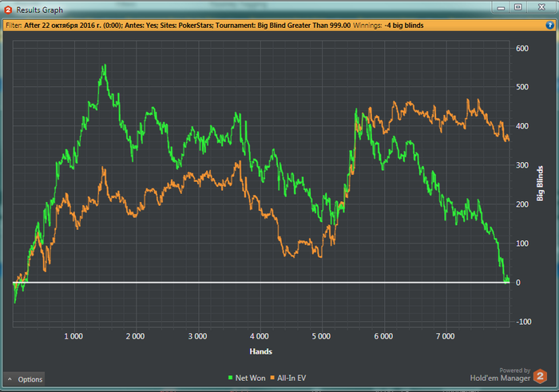
Task: Click the Hold'em Manager 2 logo icon
Action: [x=541, y=376]
